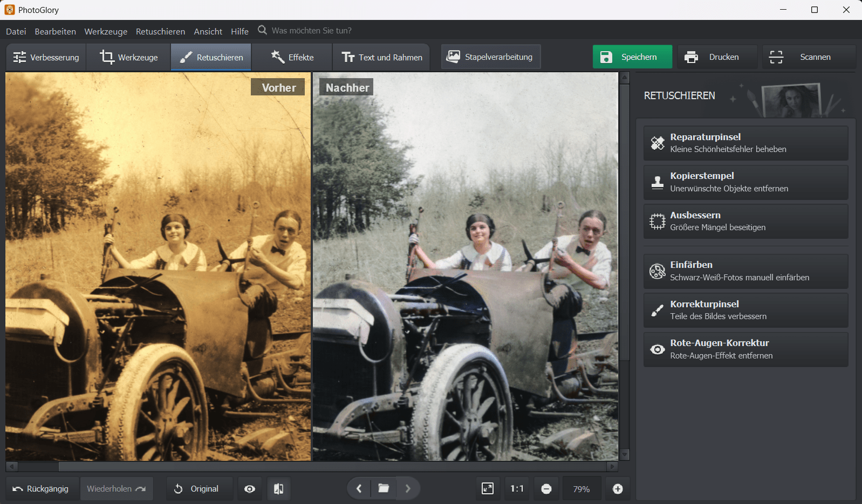The width and height of the screenshot is (862, 504).
Task: Toggle the before/after split view
Action: [x=278, y=489]
